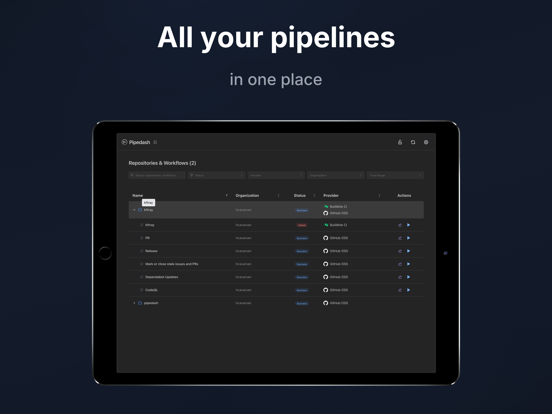This screenshot has height=414, width=552.
Task: Click the Buildkite icon in kftray workflow row
Action: (x=326, y=225)
